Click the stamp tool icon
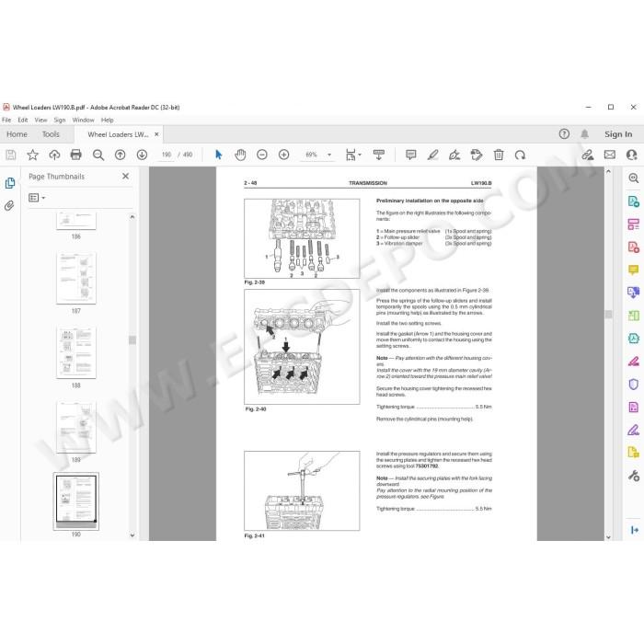Viewport: 644px width, 644px height. pos(477,155)
